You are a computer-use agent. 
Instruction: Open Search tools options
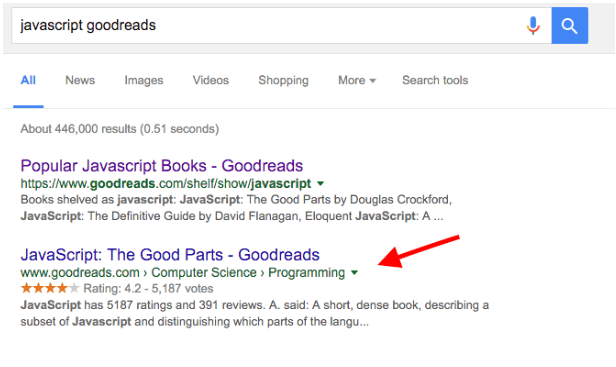pyautogui.click(x=435, y=80)
